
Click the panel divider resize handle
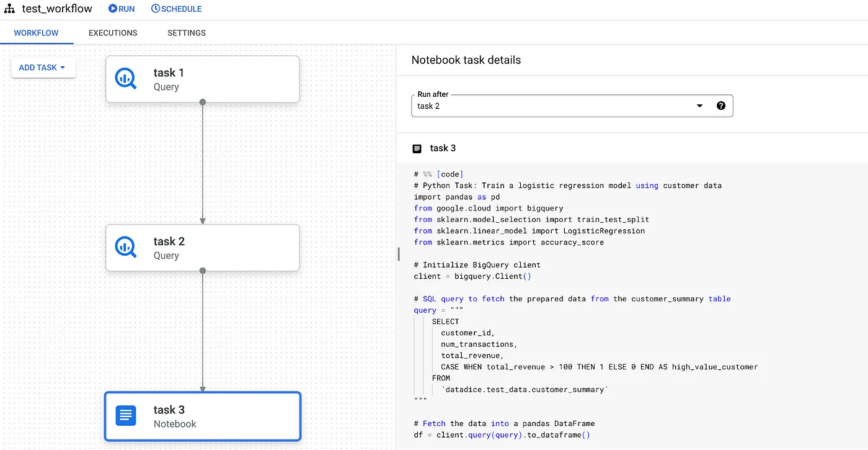pyautogui.click(x=398, y=254)
